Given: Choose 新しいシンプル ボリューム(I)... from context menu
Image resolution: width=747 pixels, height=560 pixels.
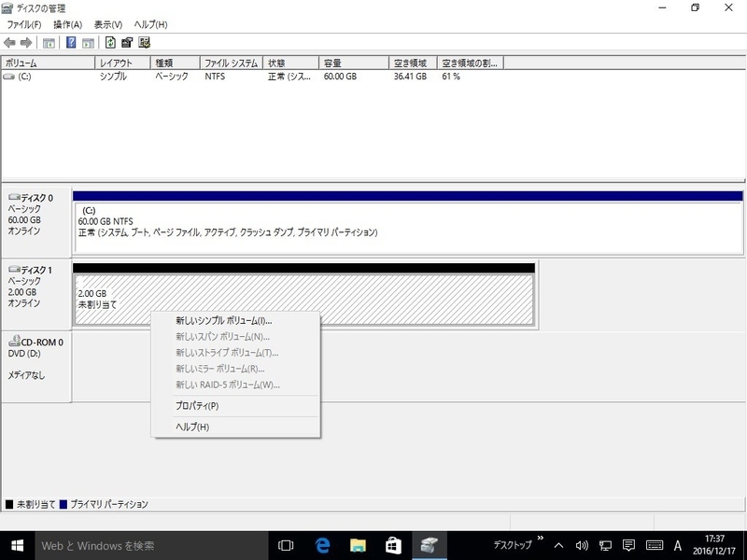Looking at the screenshot, I should pos(235,320).
